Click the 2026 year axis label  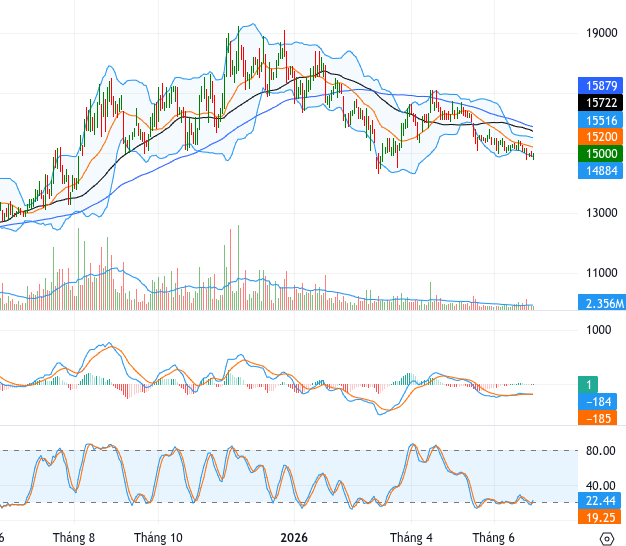(294, 538)
